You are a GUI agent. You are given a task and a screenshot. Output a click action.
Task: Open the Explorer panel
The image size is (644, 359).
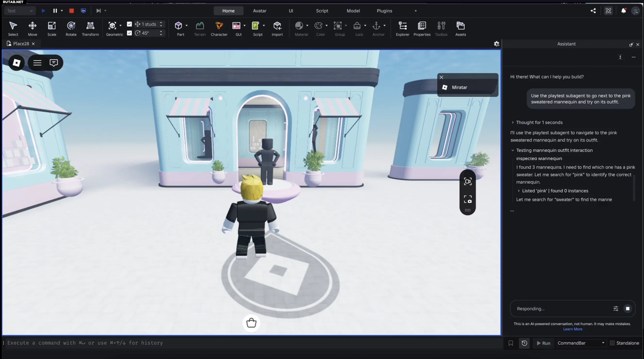(x=402, y=28)
